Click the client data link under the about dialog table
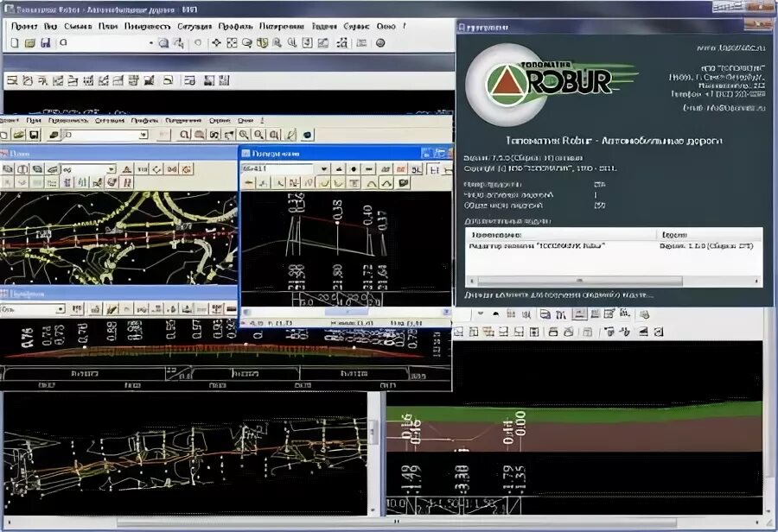 pos(558,295)
